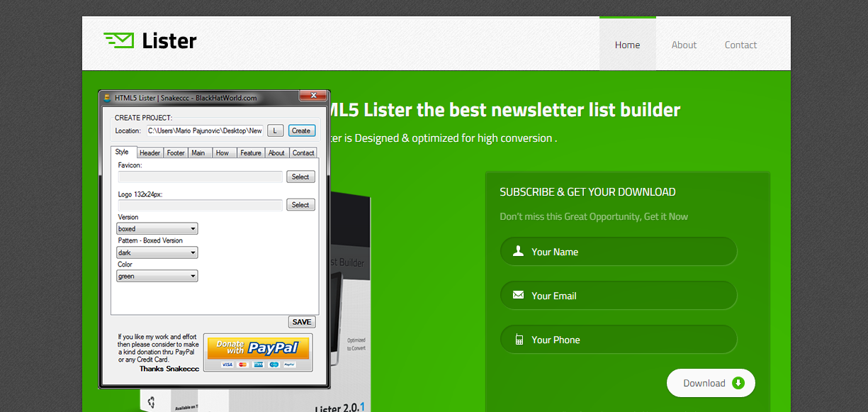The height and width of the screenshot is (412, 868).
Task: Click the Your Email input field
Action: coord(619,296)
